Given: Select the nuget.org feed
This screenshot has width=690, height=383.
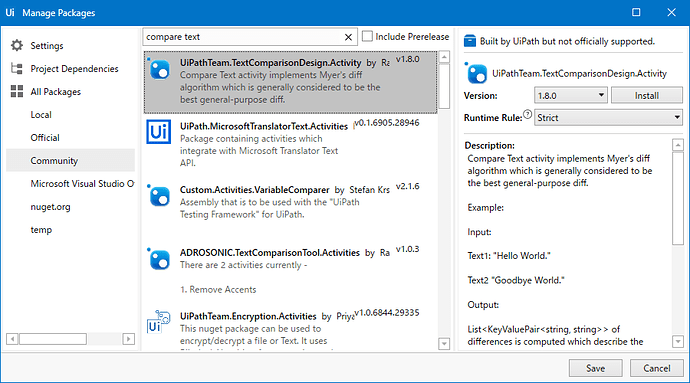Looking at the screenshot, I should [50, 206].
